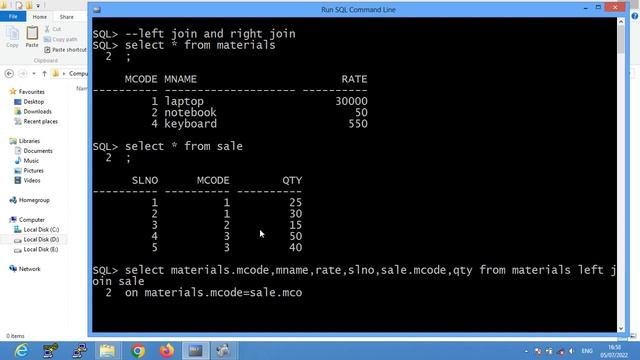
Task: Open the taskbar clock and date
Action: [x=614, y=351]
